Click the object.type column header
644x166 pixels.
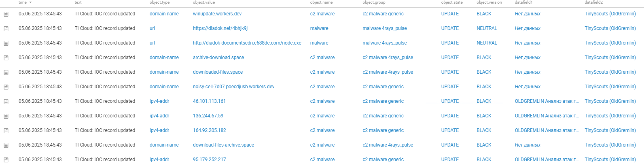(159, 2)
